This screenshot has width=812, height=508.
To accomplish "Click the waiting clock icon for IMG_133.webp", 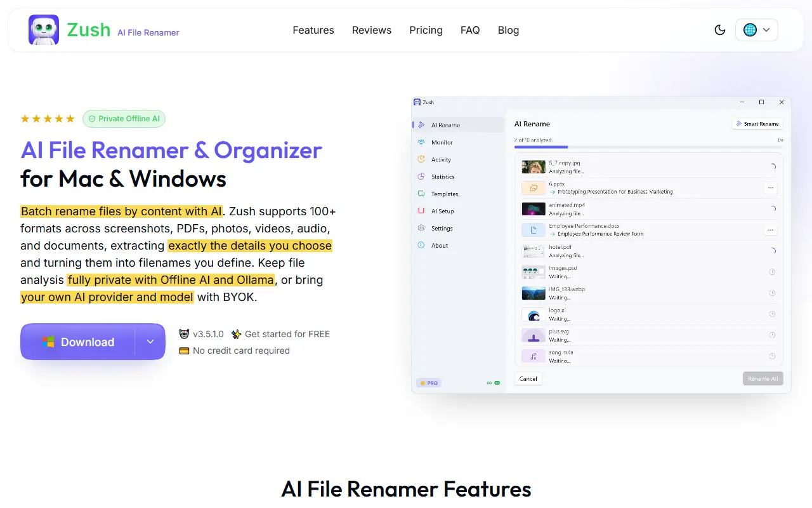I will tap(772, 293).
